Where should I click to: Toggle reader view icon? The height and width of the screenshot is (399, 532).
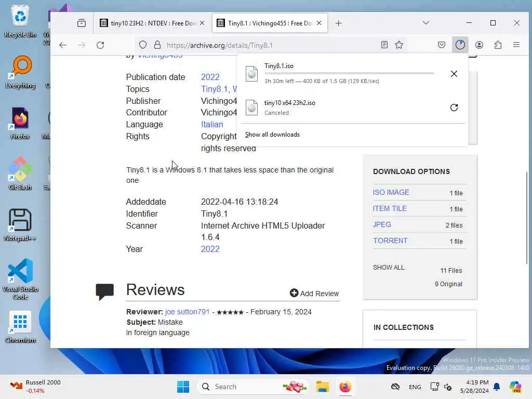tap(384, 45)
